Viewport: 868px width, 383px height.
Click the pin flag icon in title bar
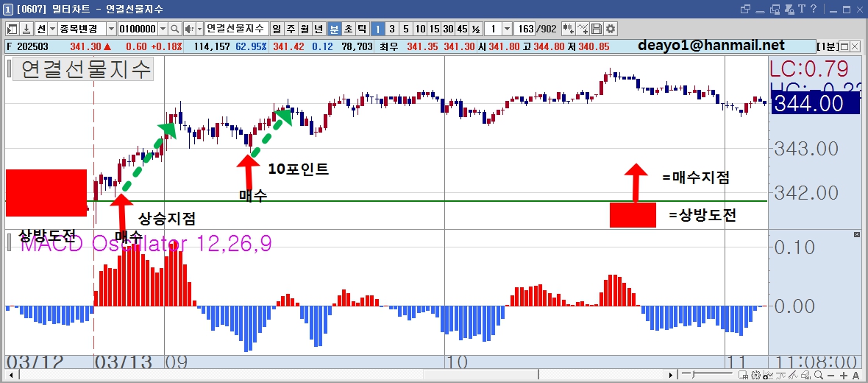tap(789, 10)
